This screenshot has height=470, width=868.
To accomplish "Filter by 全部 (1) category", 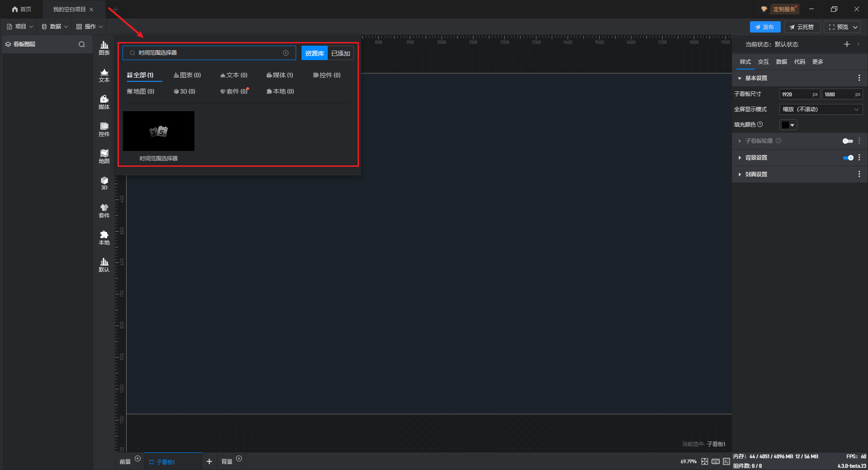I will [140, 75].
